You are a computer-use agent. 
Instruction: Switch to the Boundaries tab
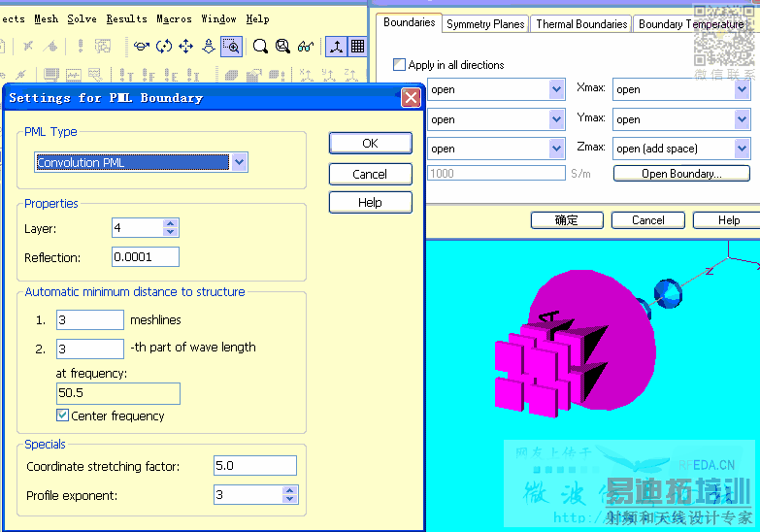pyautogui.click(x=409, y=22)
